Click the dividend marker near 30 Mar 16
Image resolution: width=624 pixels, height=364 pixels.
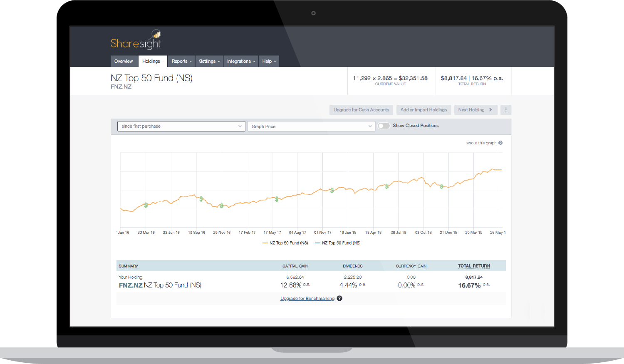coord(146,205)
